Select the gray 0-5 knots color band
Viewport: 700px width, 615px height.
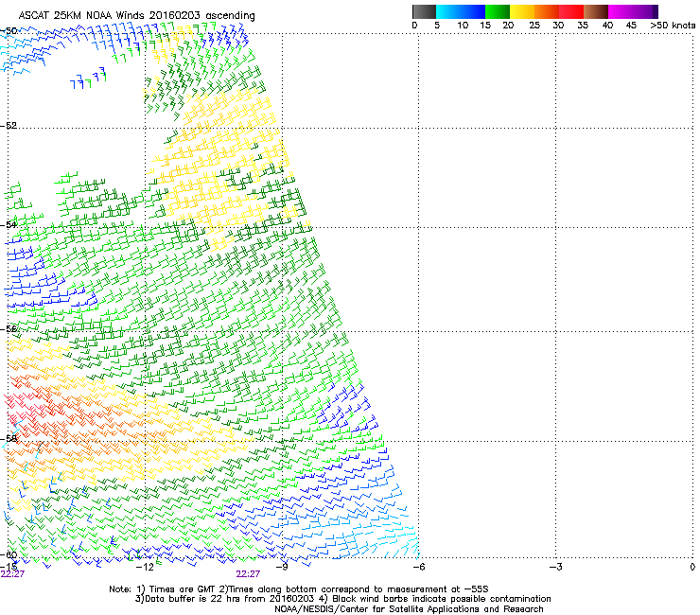pos(424,11)
